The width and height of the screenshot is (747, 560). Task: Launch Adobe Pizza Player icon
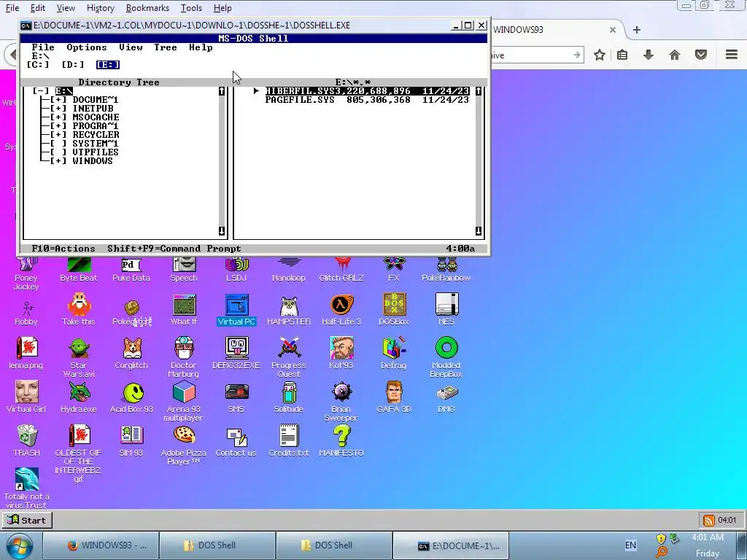pos(183,446)
